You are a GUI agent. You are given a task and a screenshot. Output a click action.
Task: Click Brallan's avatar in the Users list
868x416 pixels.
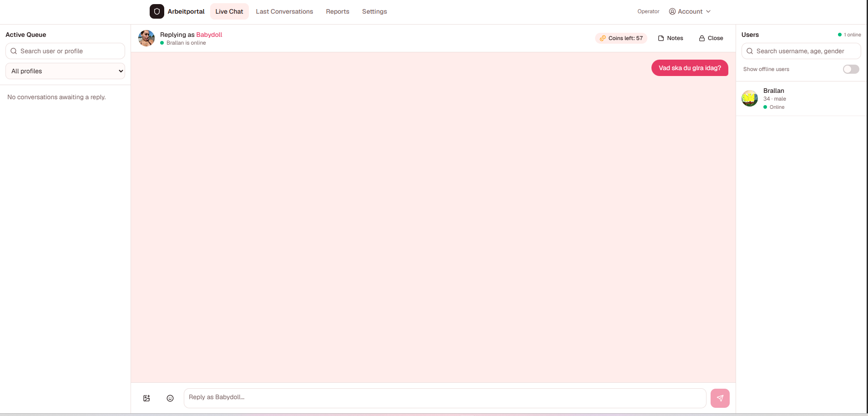tap(750, 98)
